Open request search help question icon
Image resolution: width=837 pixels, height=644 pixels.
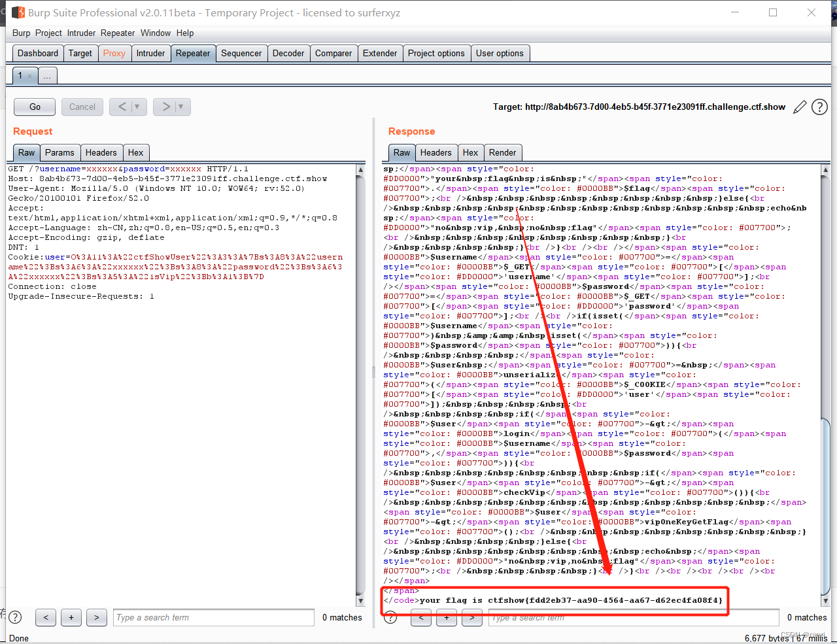tap(15, 617)
